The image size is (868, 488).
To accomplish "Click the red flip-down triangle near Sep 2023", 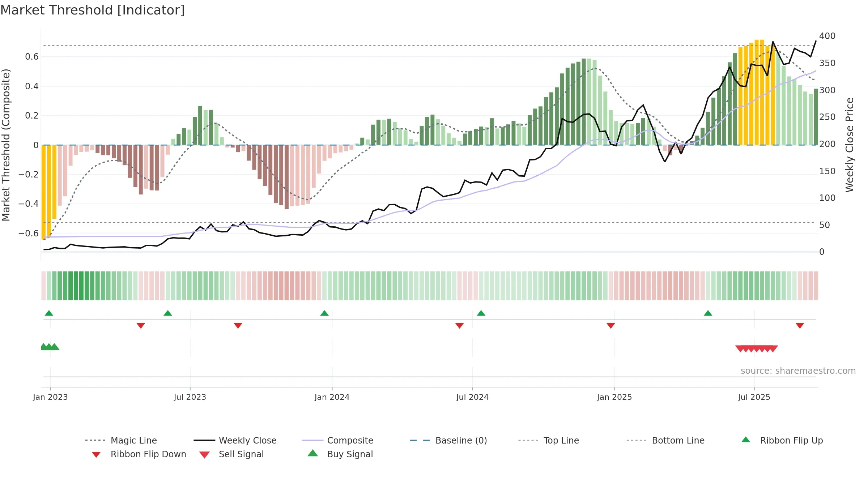I will [x=238, y=326].
